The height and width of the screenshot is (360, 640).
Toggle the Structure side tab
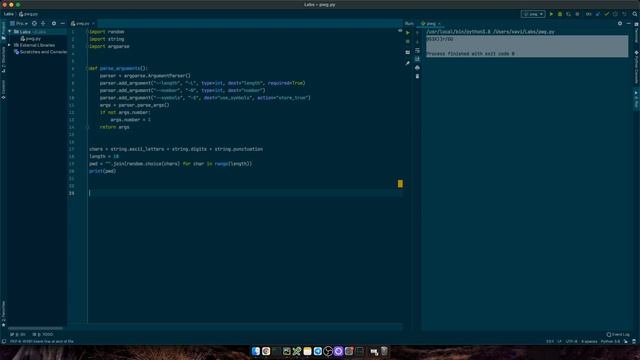tap(3, 60)
